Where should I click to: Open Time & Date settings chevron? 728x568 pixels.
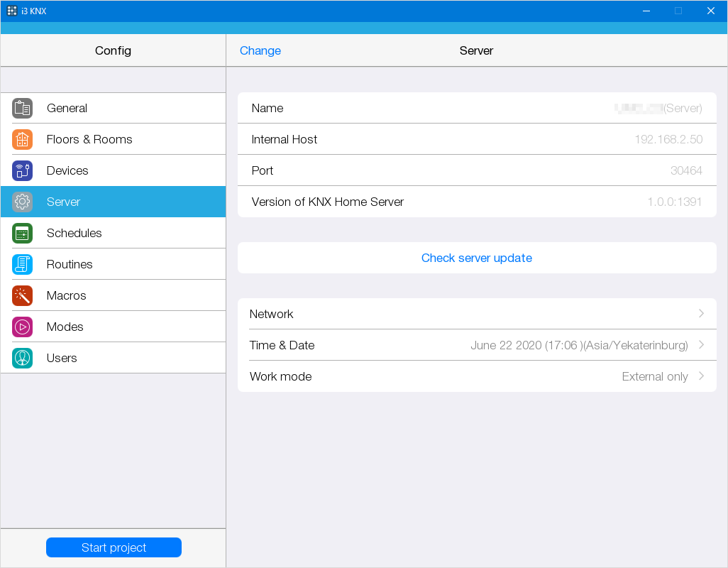pyautogui.click(x=701, y=345)
